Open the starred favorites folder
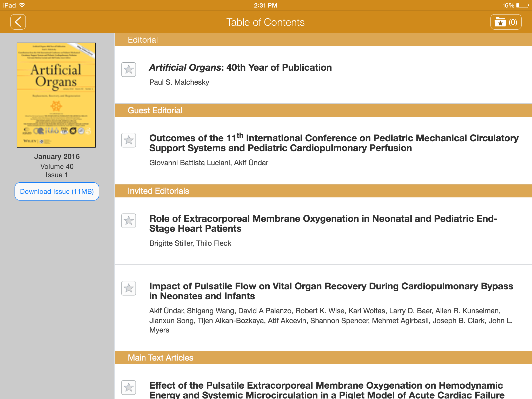532x399 pixels. (506, 22)
